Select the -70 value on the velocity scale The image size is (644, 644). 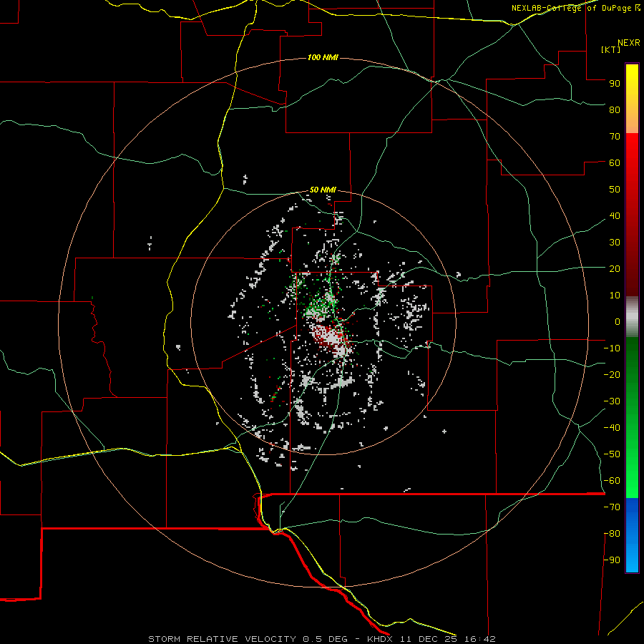[612, 507]
